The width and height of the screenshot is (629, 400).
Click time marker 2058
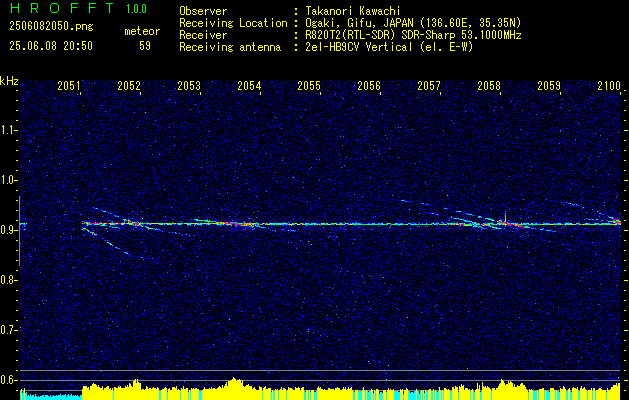(x=489, y=85)
